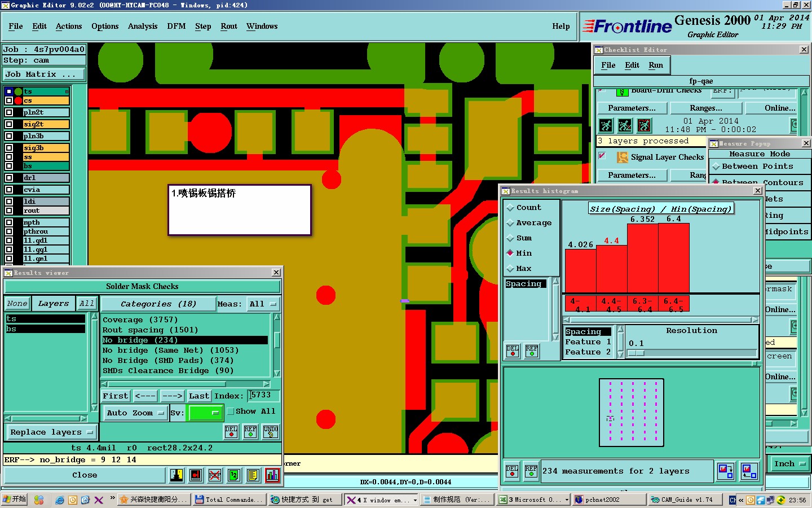
Task: Click the REF icon next to the UNDO button
Action: coord(250,432)
